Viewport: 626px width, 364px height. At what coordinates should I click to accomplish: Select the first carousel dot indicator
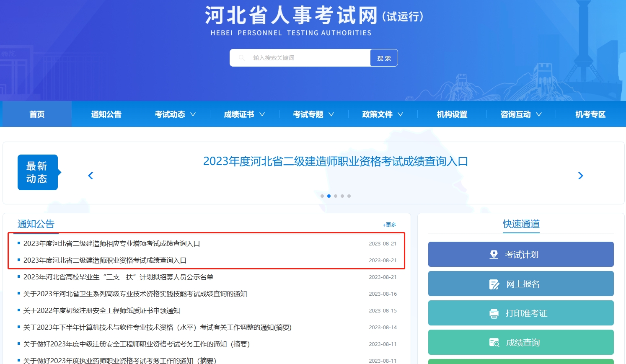pyautogui.click(x=322, y=196)
